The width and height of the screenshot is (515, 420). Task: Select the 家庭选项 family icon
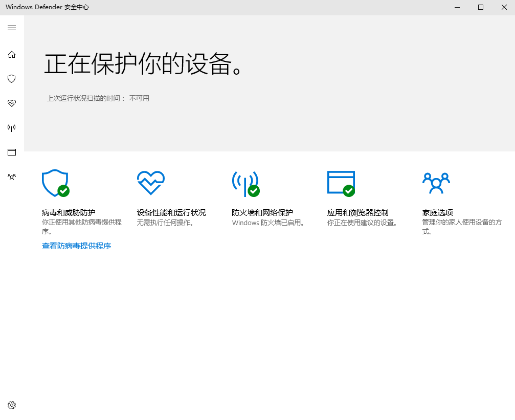click(436, 183)
